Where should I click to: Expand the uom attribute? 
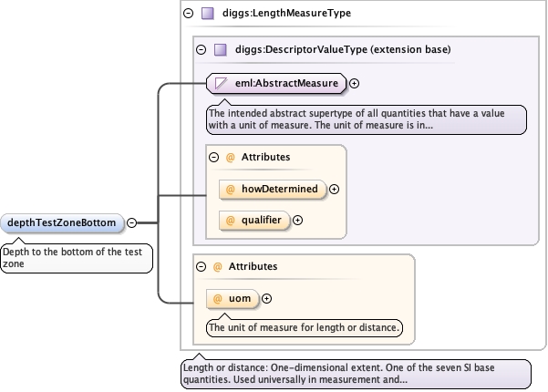click(x=266, y=298)
